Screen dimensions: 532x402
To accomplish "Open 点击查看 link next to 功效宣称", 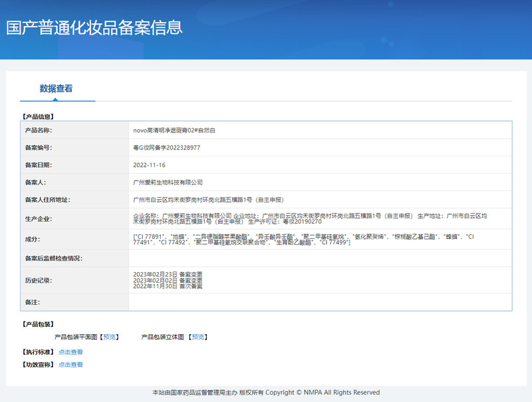I will click(x=70, y=365).
